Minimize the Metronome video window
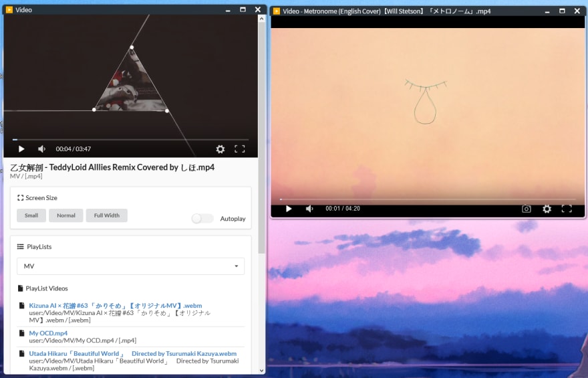This screenshot has width=588, height=378. coord(547,11)
